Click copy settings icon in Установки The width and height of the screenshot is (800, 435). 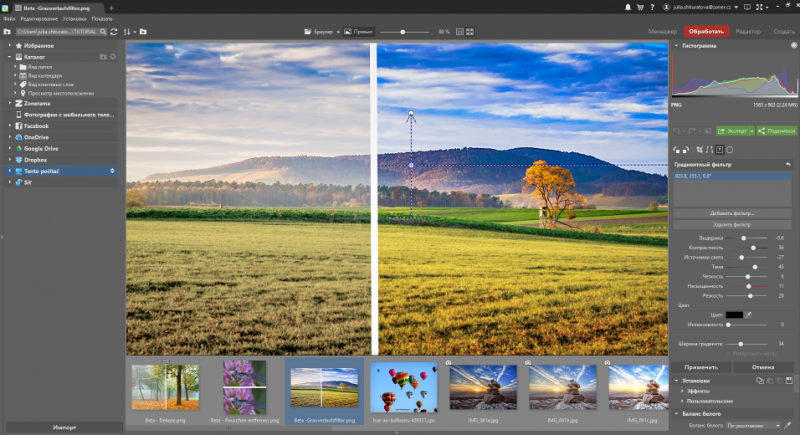(760, 380)
